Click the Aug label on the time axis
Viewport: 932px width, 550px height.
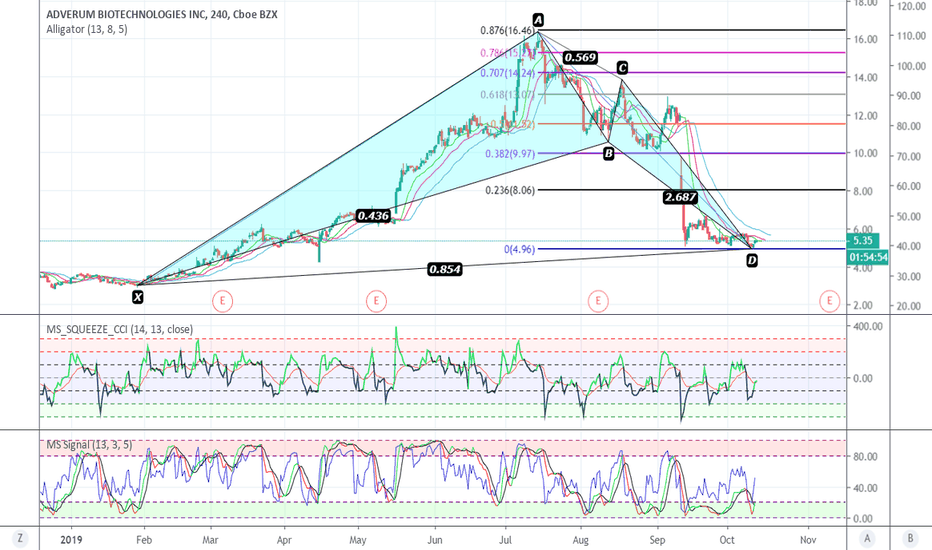coord(581,540)
